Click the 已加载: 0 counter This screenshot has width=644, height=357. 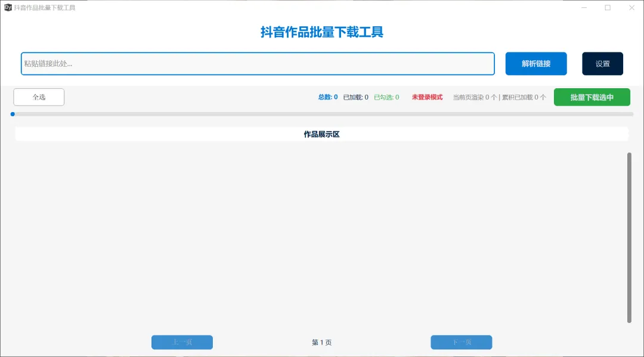[x=355, y=97]
